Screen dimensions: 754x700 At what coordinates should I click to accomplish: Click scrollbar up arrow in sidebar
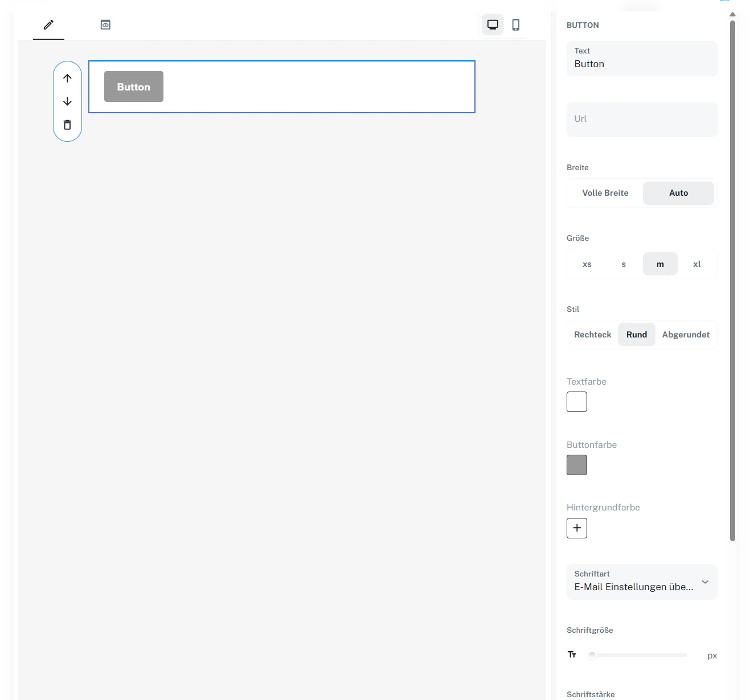(733, 14)
